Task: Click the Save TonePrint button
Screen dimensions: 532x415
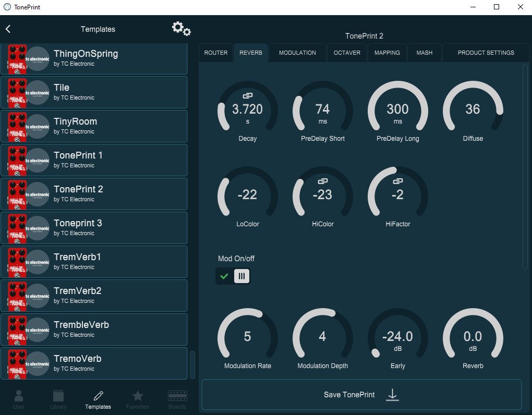Action: point(361,395)
